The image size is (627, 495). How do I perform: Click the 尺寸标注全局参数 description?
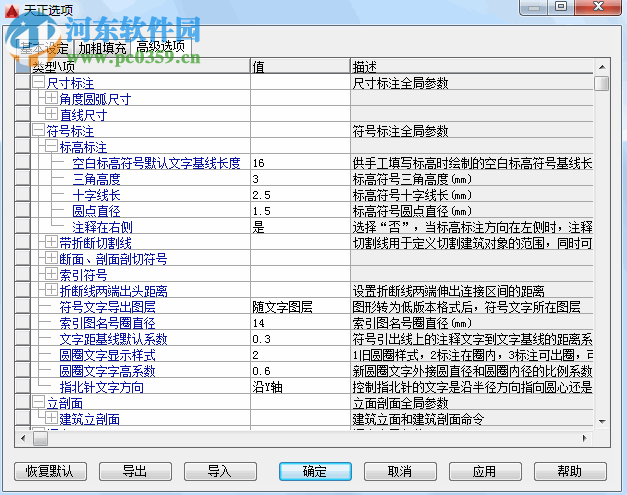400,83
